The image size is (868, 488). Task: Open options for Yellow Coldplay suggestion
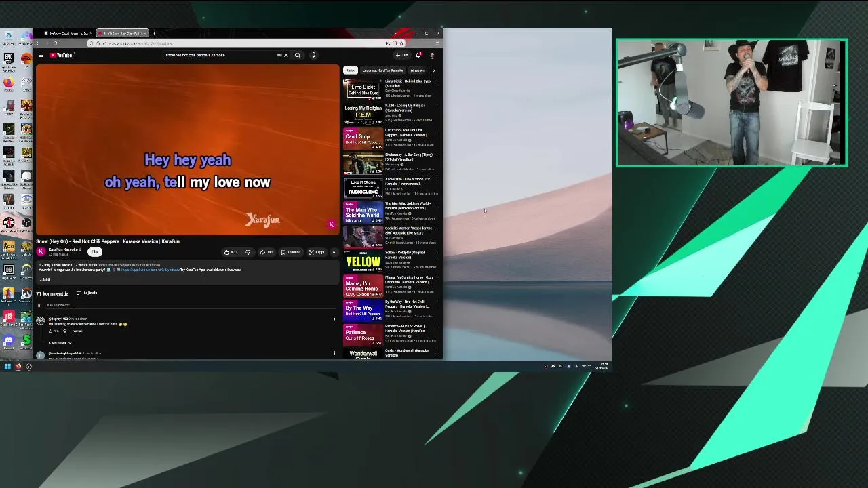click(x=437, y=253)
